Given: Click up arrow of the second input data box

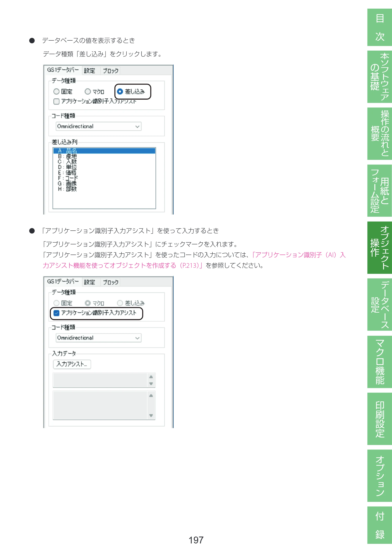Looking at the screenshot, I should [x=151, y=396].
